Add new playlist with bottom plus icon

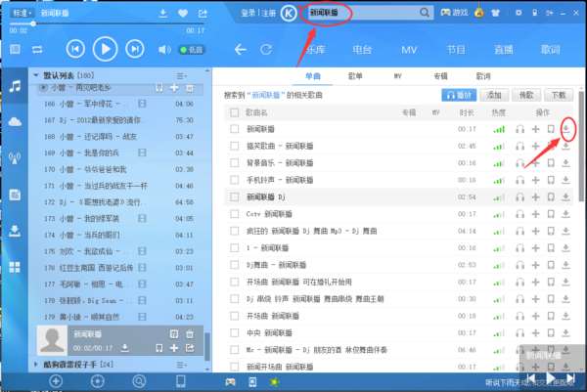[x=56, y=381]
